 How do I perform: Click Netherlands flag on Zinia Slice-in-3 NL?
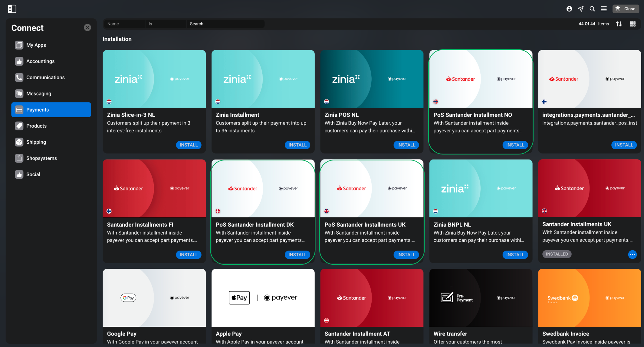[109, 102]
